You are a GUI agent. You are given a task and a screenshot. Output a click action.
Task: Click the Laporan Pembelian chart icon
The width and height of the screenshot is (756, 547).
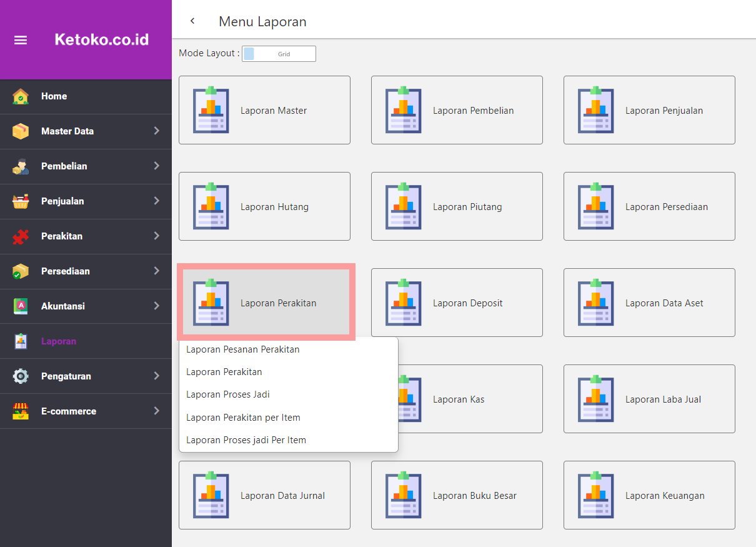(404, 110)
